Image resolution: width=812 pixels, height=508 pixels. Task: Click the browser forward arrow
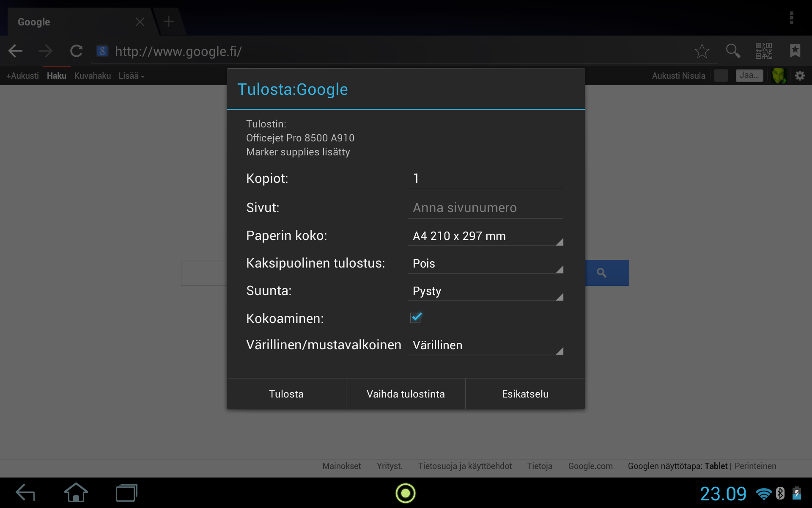(45, 51)
